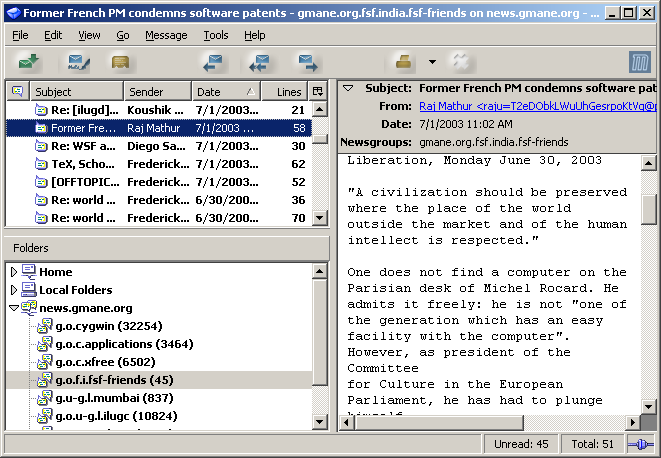This screenshot has height=458, width=661.
Task: Collapse message headers with the Subject twisty
Action: (x=347, y=88)
